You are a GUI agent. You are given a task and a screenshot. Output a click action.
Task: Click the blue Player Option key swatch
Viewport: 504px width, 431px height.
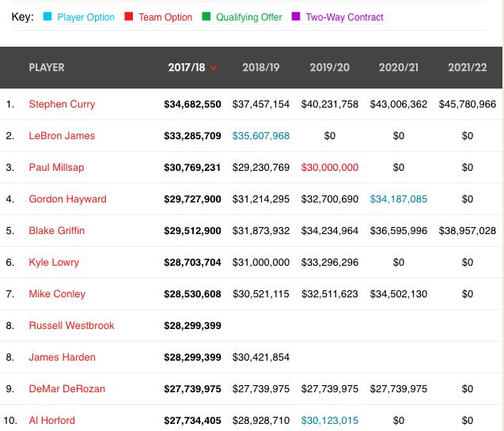tap(47, 17)
